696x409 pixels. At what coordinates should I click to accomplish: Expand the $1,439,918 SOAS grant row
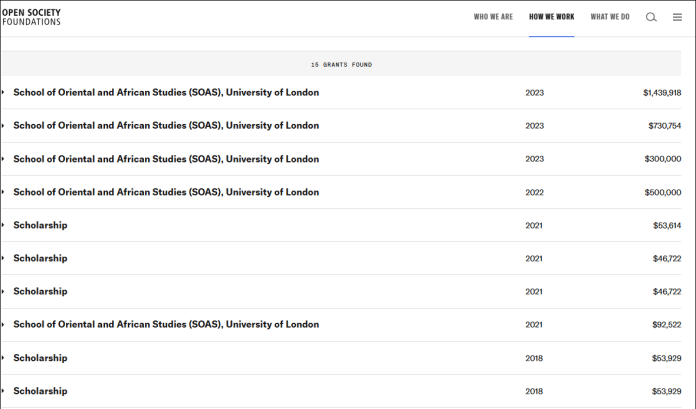click(x=3, y=93)
